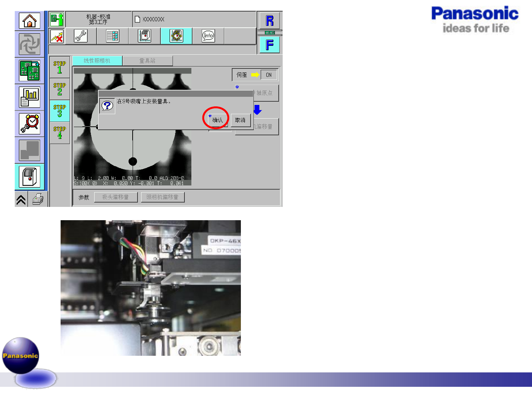Open the Info speech bubble icon

click(x=208, y=36)
